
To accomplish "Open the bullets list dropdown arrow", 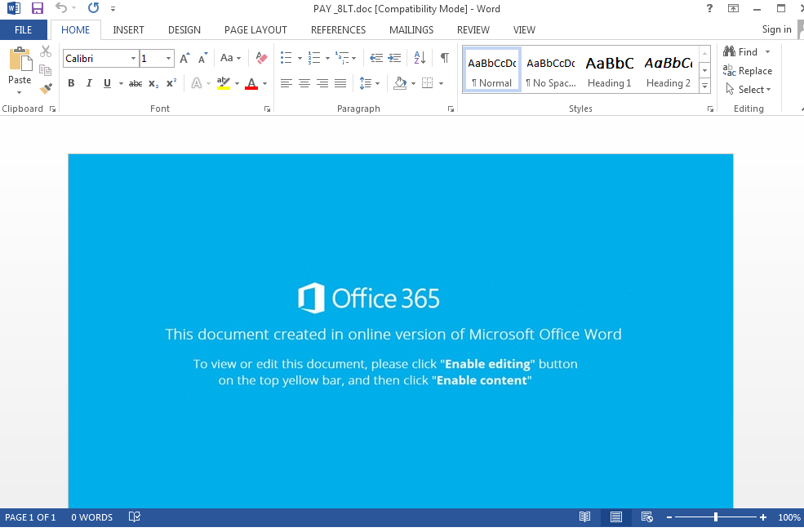I will point(300,59).
